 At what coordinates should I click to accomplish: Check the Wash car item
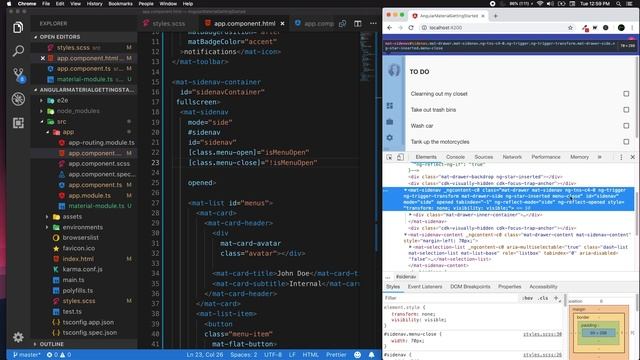626,126
